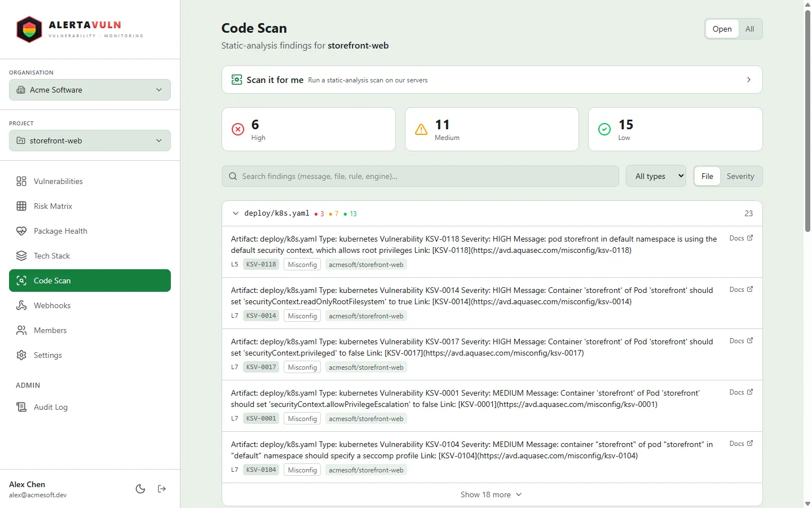
Task: Click the Medium warning triangle icon
Action: 421,129
